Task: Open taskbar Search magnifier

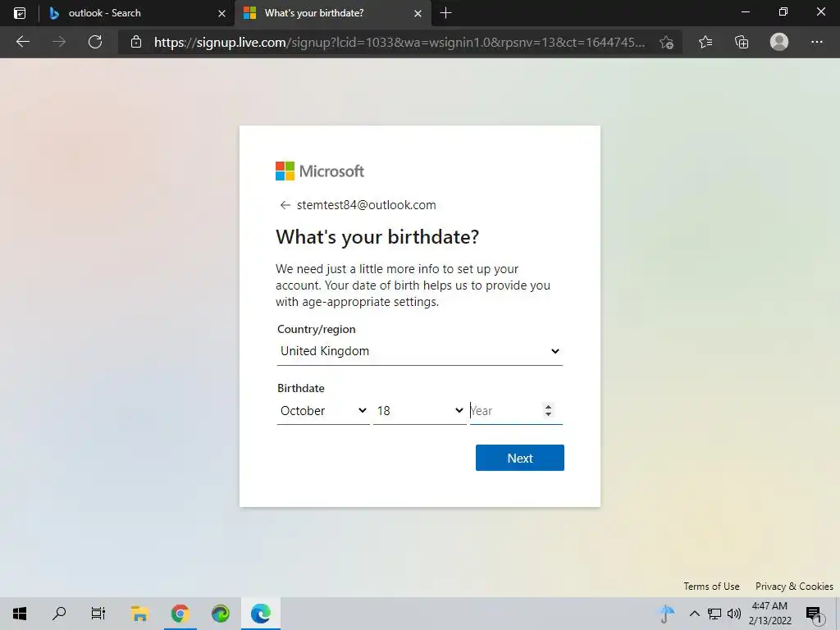Action: tap(59, 614)
